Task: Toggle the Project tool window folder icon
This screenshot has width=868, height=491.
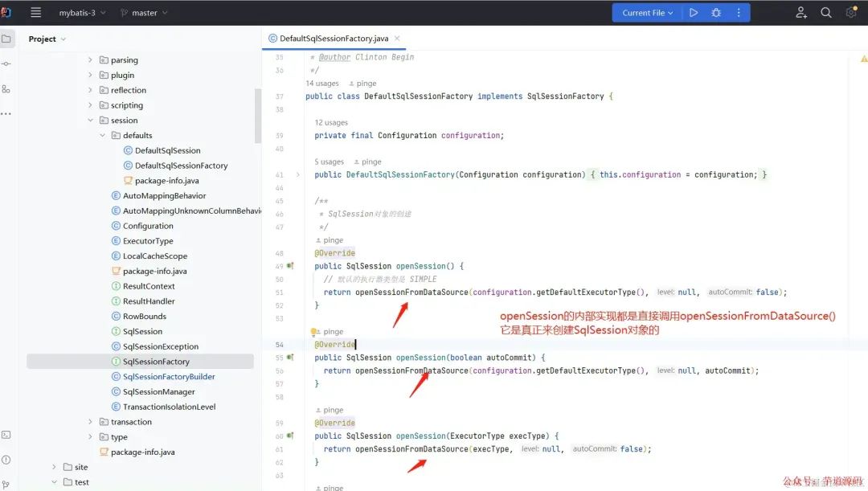Action: [x=6, y=39]
